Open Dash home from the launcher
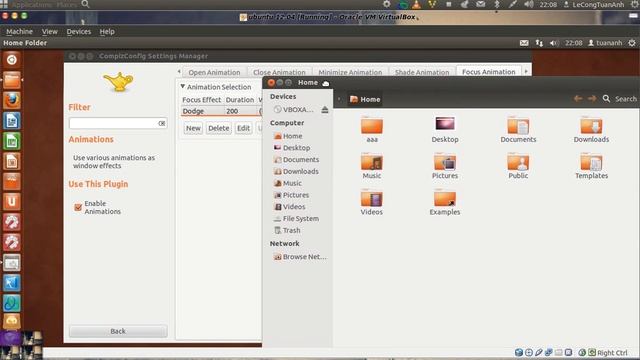Viewport: 640px width, 360px height. click(x=11, y=60)
